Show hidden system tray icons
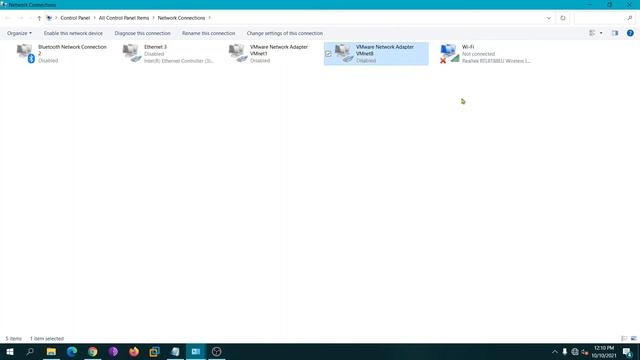This screenshot has height=360, width=640. pos(555,352)
